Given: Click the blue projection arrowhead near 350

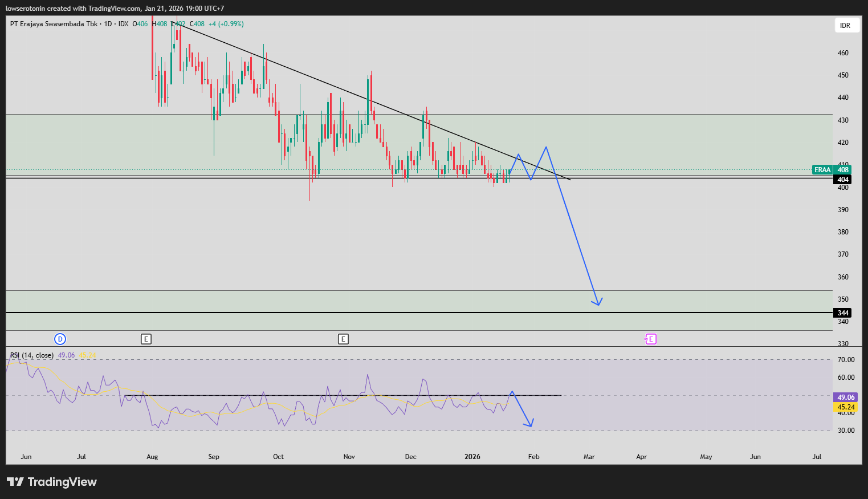Looking at the screenshot, I should pos(597,302).
